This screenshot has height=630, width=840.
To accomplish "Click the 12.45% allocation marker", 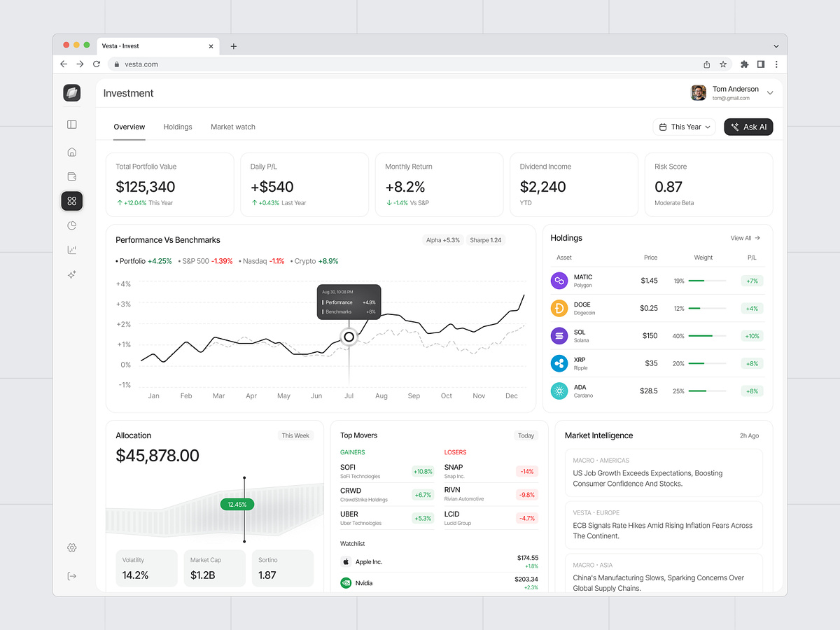I will (x=238, y=504).
